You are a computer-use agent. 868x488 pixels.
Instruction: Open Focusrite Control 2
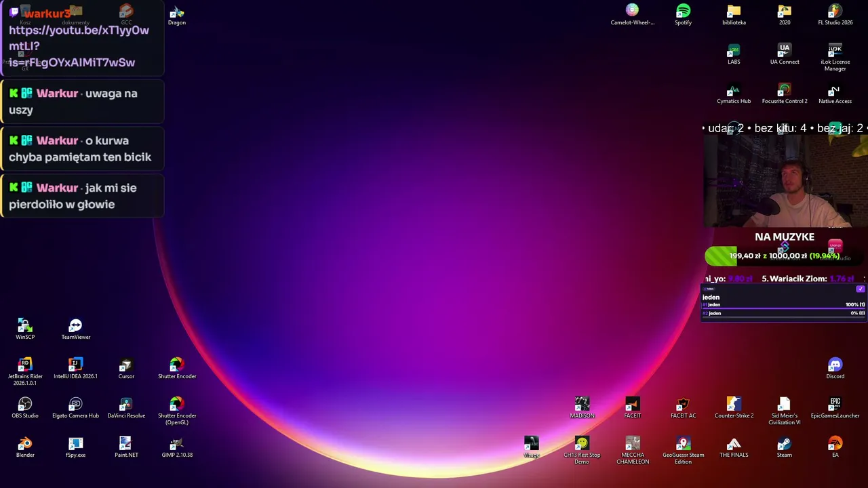[785, 94]
